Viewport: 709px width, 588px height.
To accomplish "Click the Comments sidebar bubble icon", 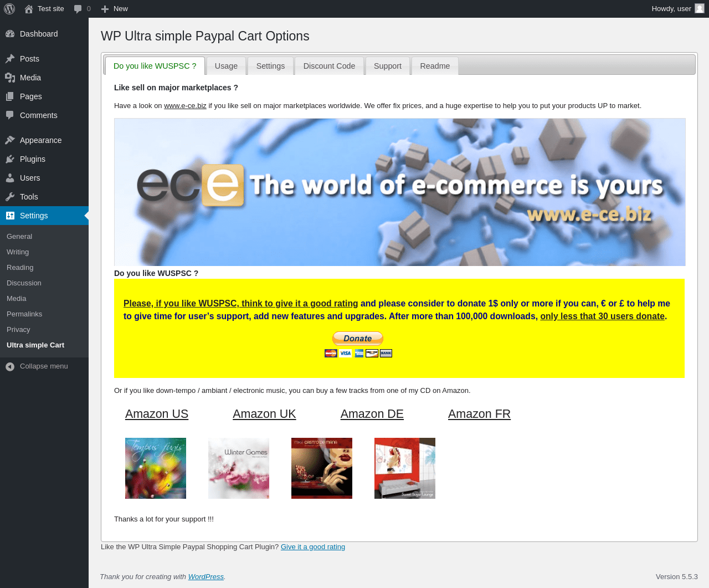I will [x=10, y=115].
